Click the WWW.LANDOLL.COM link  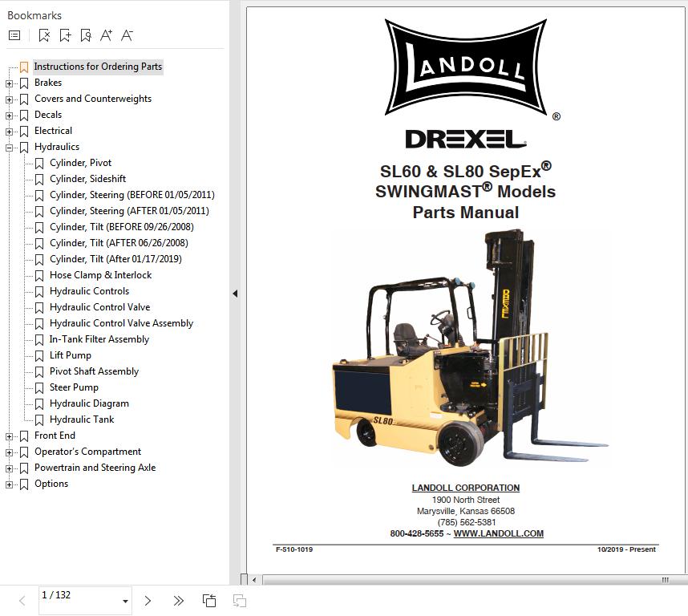click(x=499, y=533)
